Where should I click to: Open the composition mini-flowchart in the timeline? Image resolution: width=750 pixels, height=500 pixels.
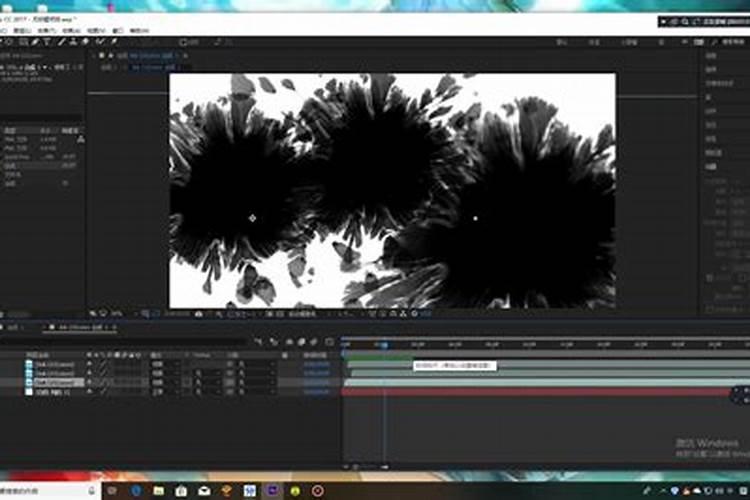(259, 342)
